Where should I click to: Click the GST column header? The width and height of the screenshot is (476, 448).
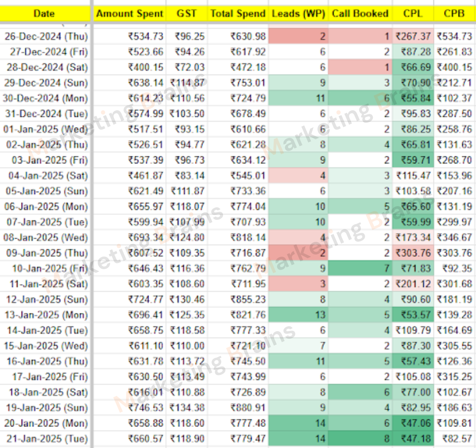(187, 14)
